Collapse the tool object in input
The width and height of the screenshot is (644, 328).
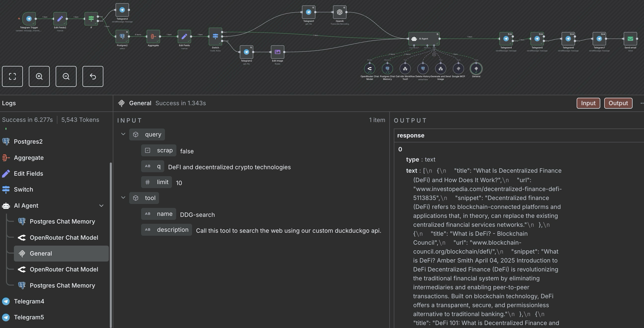tap(123, 198)
